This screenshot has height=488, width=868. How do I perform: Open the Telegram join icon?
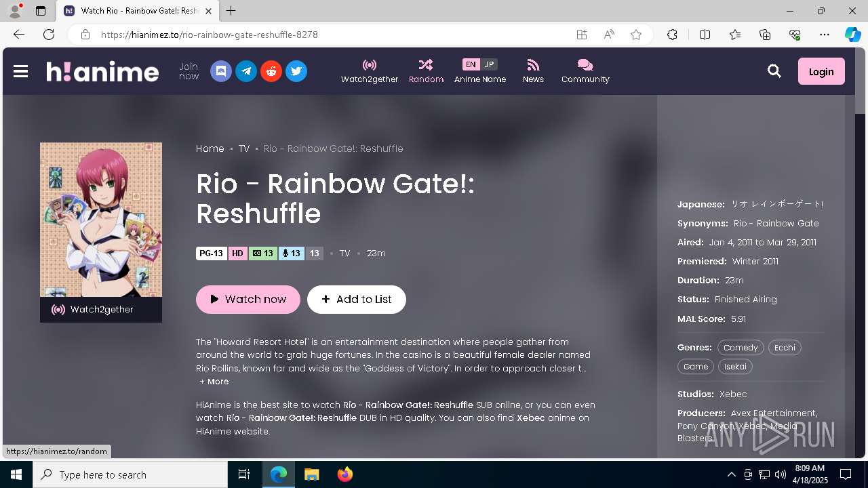pyautogui.click(x=246, y=71)
